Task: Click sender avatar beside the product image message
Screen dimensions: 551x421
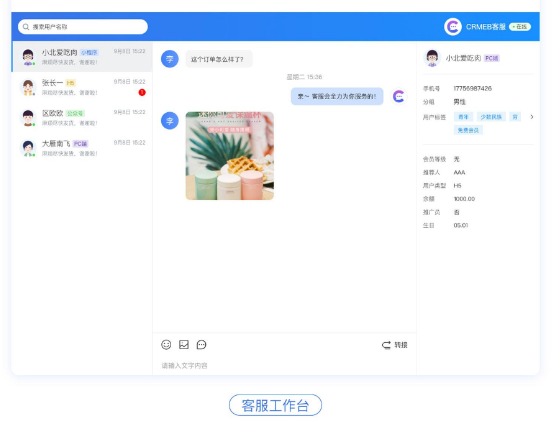Action: 170,121
